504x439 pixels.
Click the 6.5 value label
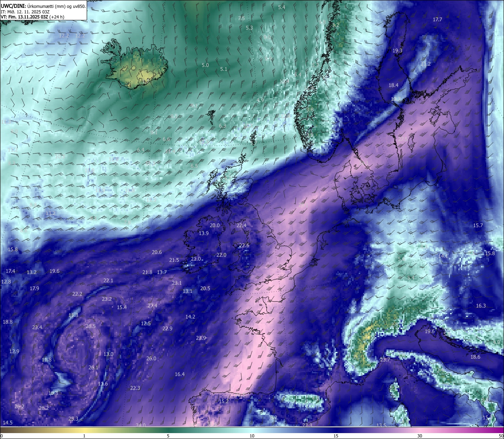[x=194, y=166]
